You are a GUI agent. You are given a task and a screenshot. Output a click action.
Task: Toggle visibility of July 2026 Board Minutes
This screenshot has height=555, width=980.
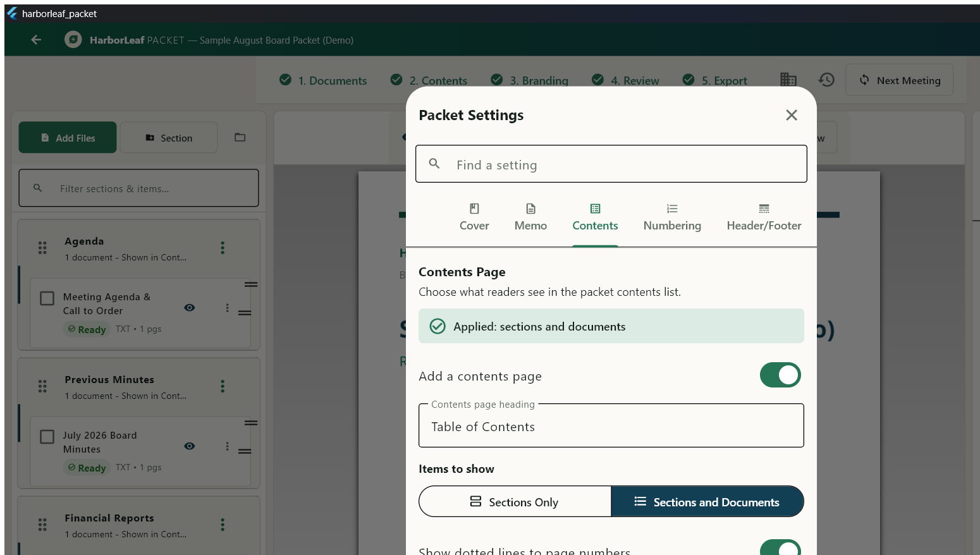tap(190, 446)
